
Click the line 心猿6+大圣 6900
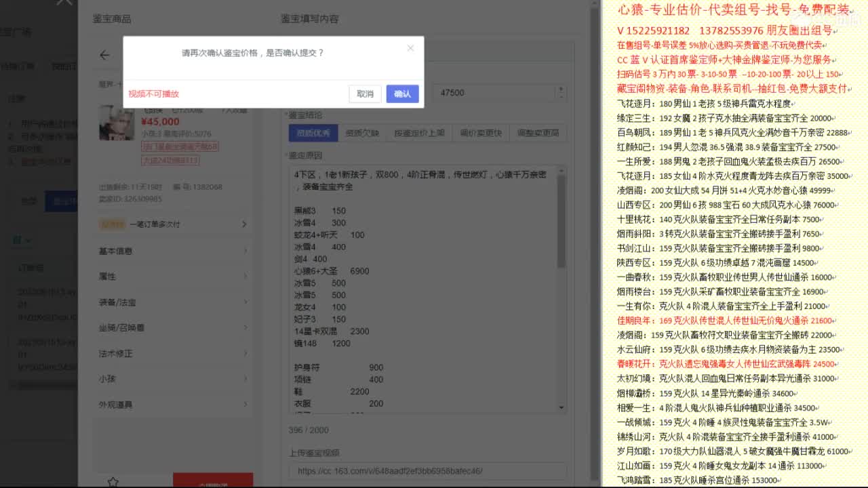point(332,271)
